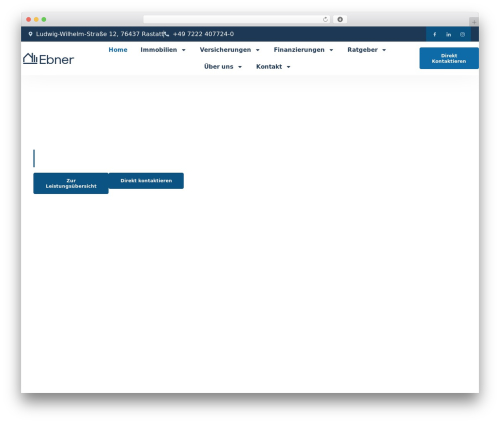Go to the Home menu item
Screen dimensions: 500x423
pos(118,50)
